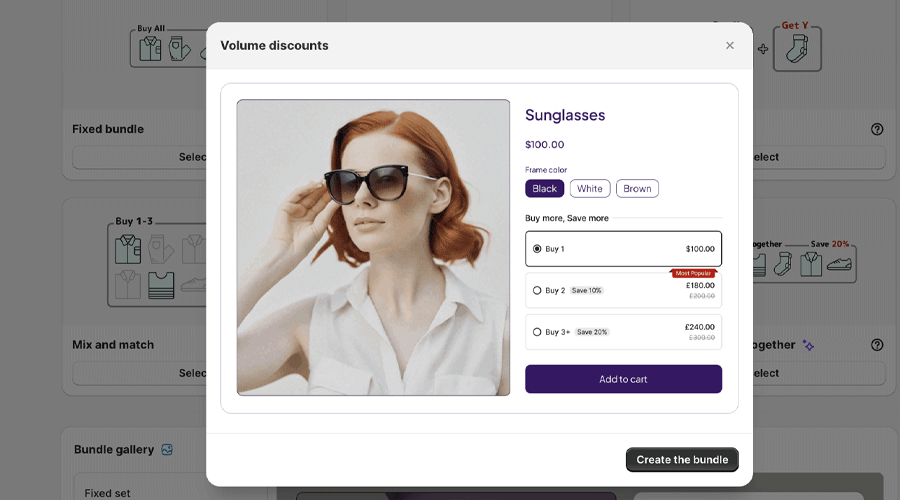
Task: Click the Save 20% tag on Buy 3+
Action: [592, 332]
